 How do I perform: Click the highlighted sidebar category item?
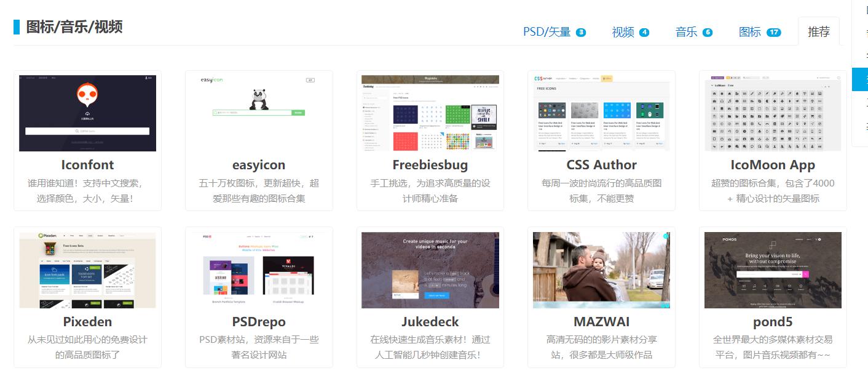pos(859,79)
